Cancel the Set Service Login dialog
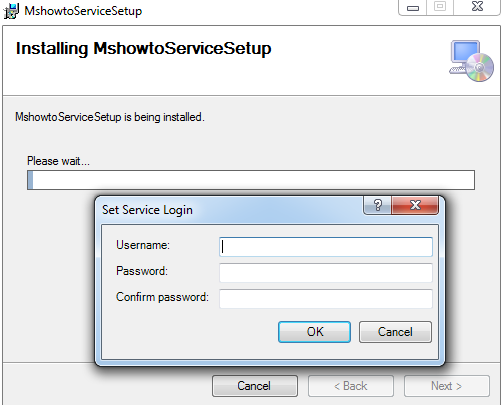The height and width of the screenshot is (405, 504). (x=395, y=332)
